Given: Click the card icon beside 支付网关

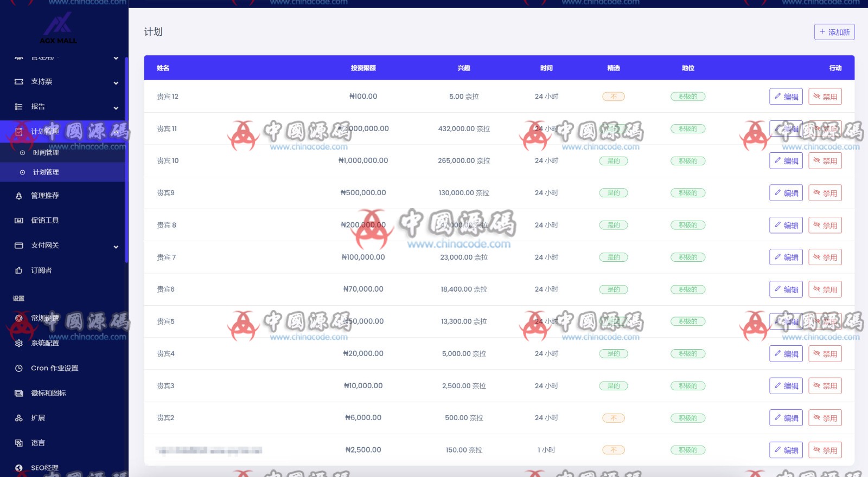Looking at the screenshot, I should [x=19, y=246].
